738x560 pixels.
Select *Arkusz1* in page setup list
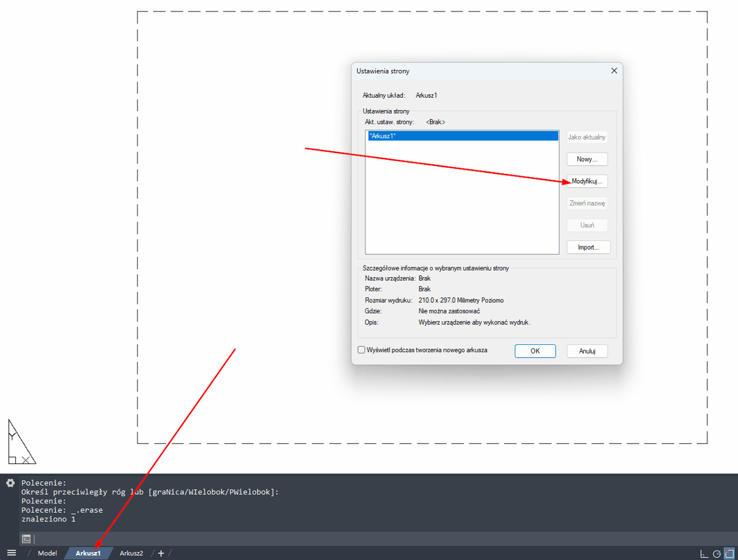pyautogui.click(x=461, y=136)
